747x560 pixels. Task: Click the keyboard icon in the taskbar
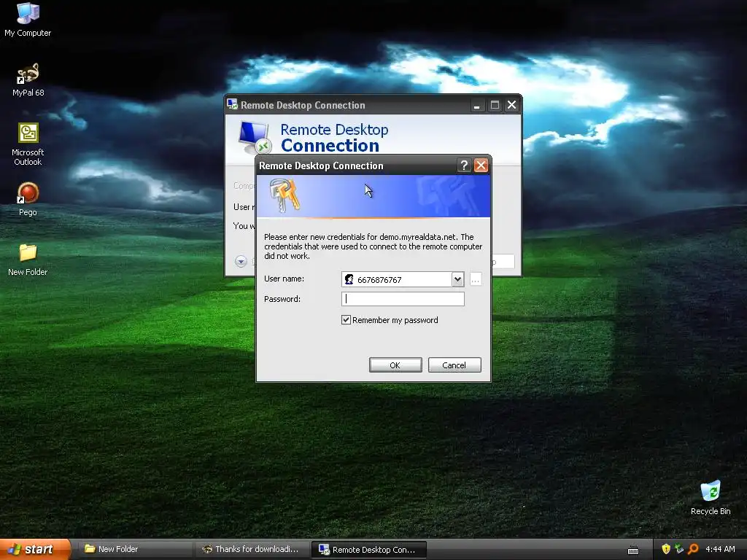pos(633,551)
